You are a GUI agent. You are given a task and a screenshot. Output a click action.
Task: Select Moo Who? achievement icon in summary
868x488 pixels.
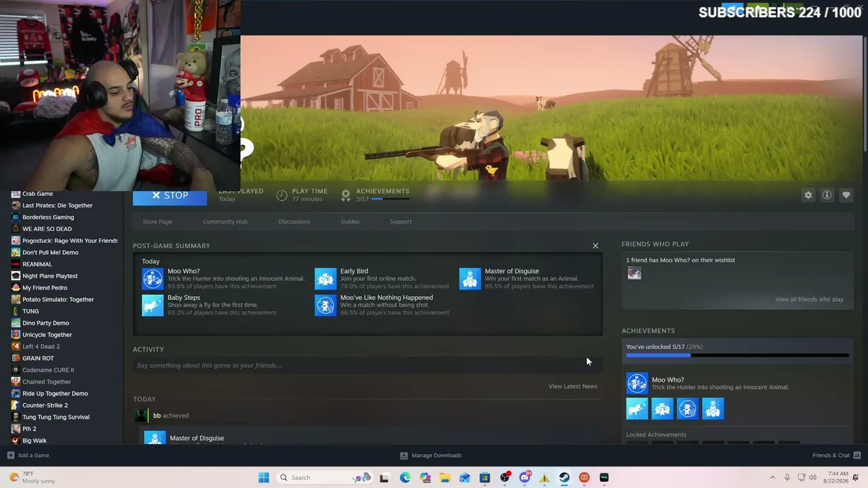tap(153, 279)
